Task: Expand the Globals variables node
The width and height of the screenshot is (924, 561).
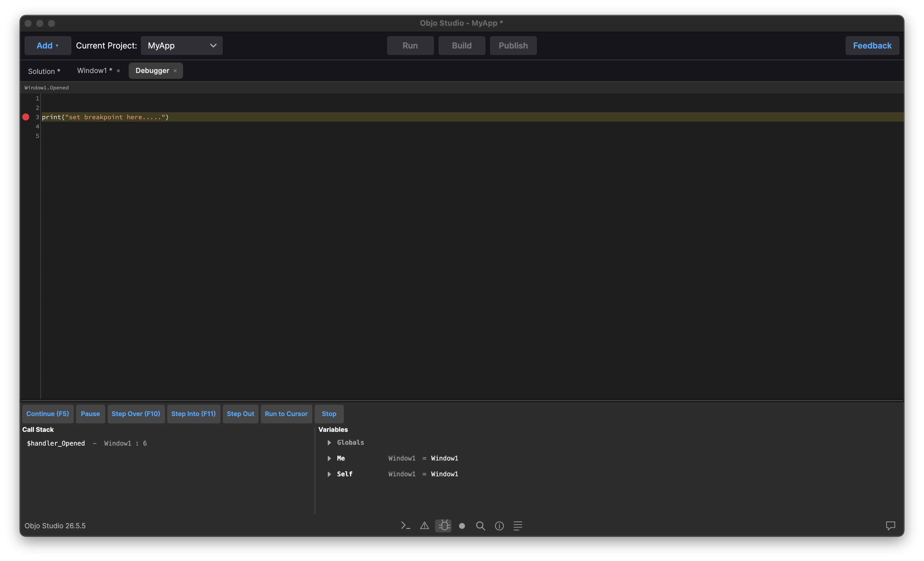Action: pos(329,443)
